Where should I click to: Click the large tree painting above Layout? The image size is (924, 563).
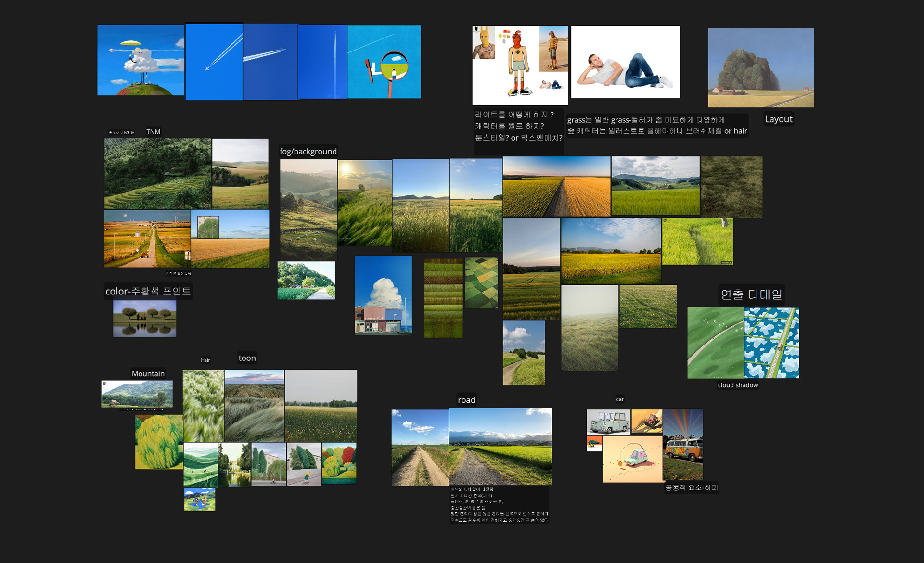760,67
